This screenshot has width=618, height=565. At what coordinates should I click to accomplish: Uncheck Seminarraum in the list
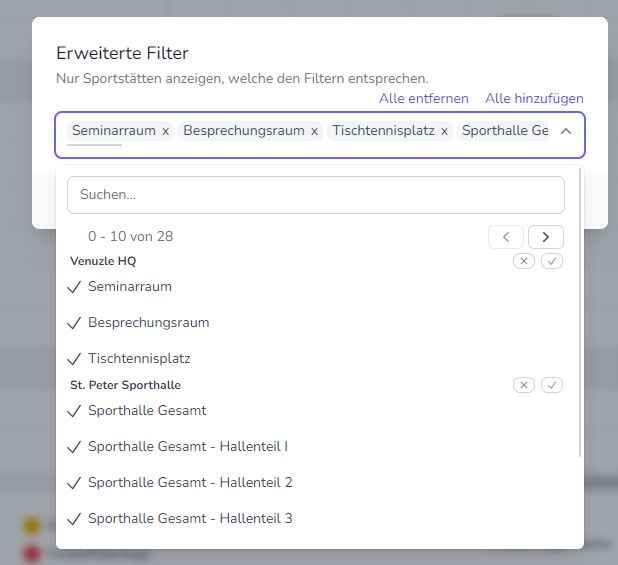[x=130, y=287]
